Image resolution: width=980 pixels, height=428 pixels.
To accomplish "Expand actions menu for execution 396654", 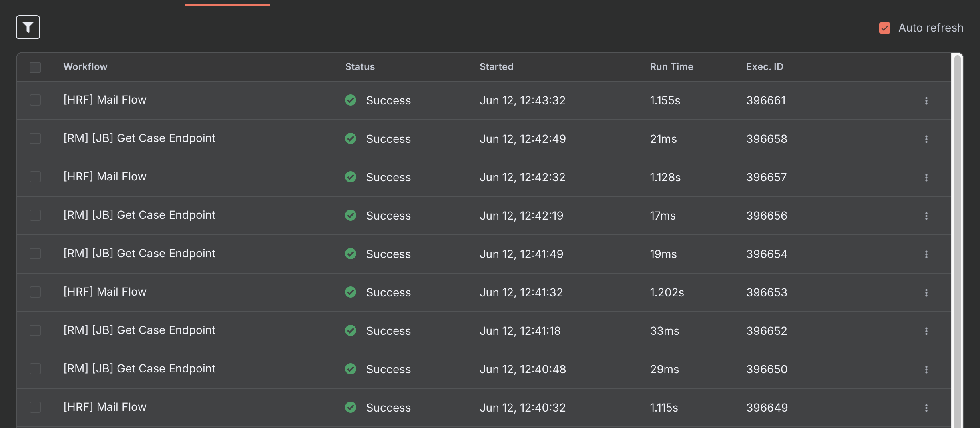I will pyautogui.click(x=926, y=254).
